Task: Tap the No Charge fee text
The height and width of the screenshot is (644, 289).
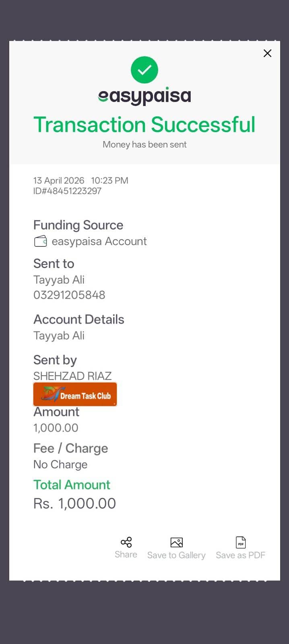Action: tap(60, 464)
